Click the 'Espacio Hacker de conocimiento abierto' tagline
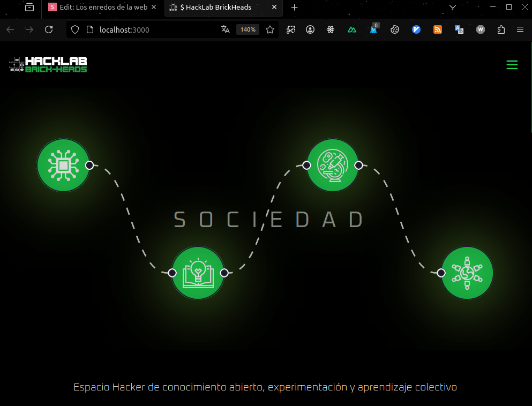 coord(265,387)
